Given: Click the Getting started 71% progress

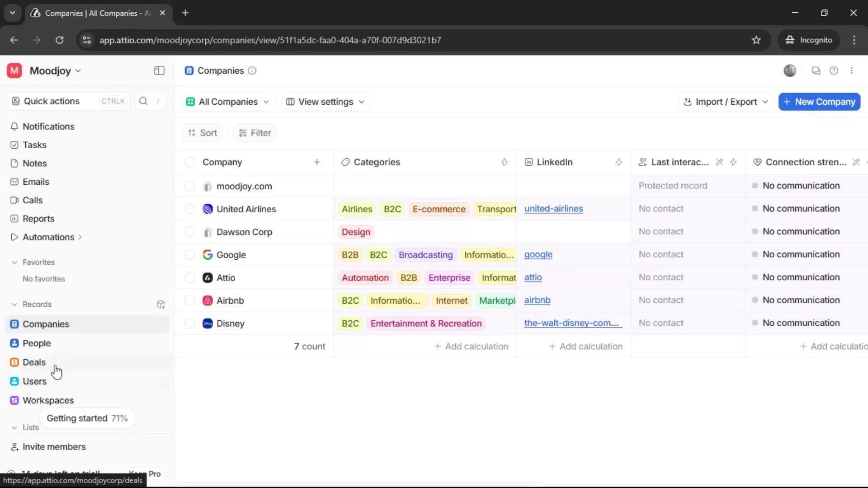Looking at the screenshot, I should pos(87,418).
